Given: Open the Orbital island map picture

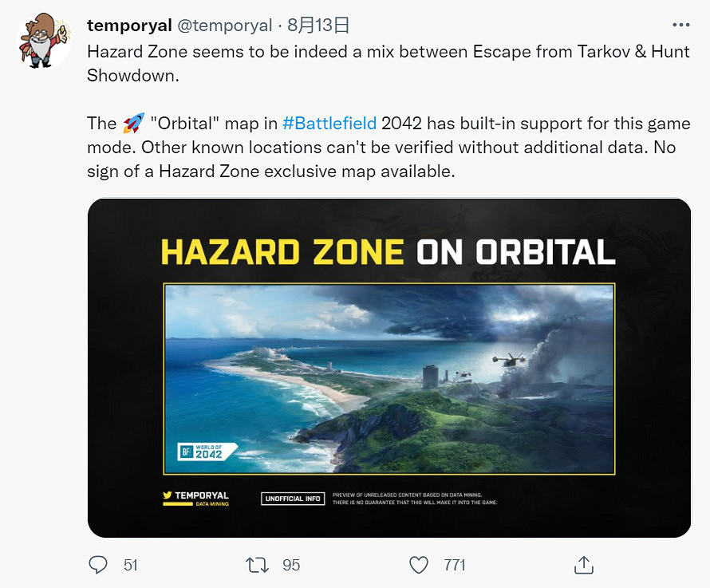Looking at the screenshot, I should coord(389,378).
